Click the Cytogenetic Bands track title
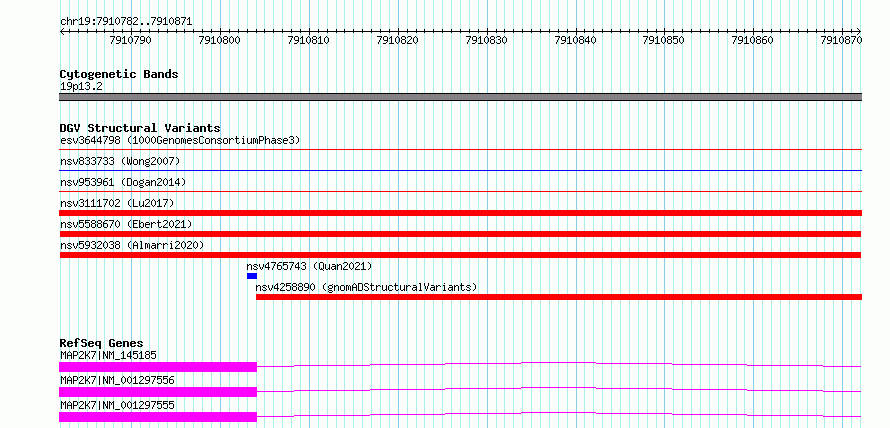 tap(119, 74)
